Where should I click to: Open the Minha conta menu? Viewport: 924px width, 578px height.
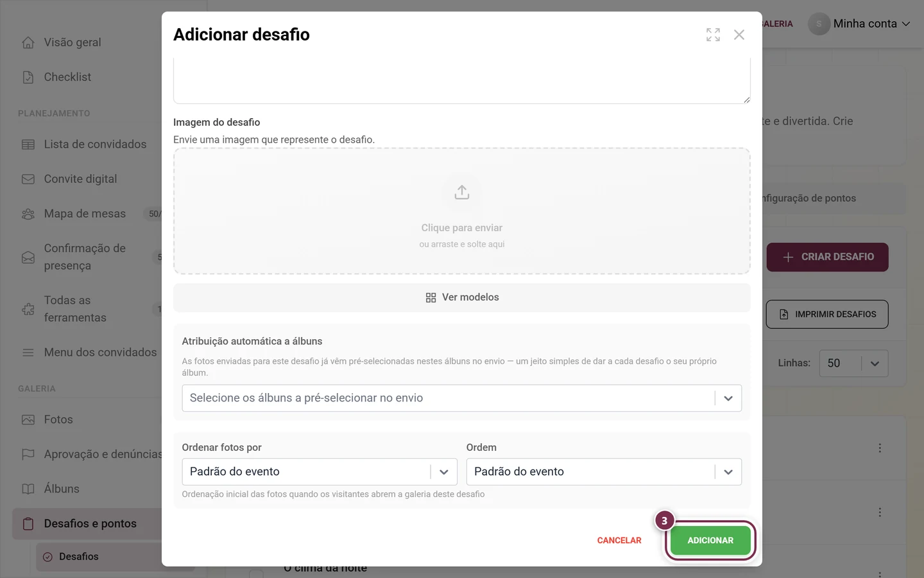coord(860,24)
